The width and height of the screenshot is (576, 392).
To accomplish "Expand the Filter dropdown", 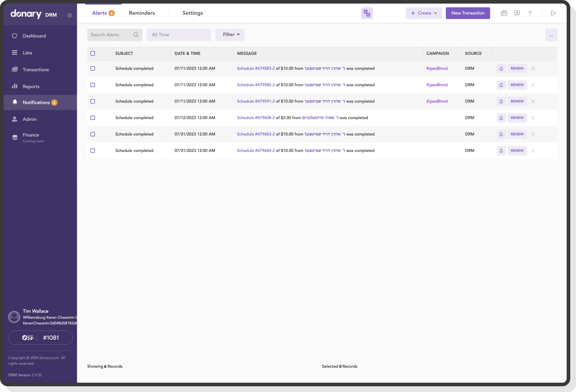I will coord(230,35).
